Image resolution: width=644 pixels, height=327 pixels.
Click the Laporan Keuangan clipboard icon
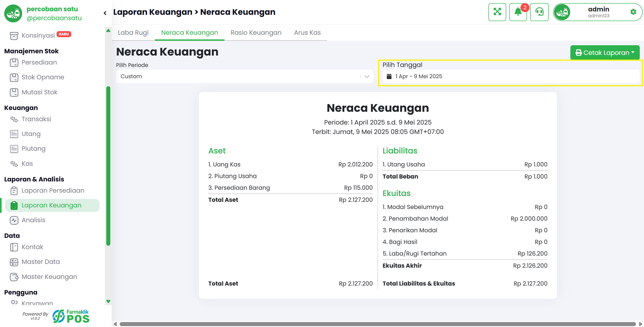tap(14, 205)
